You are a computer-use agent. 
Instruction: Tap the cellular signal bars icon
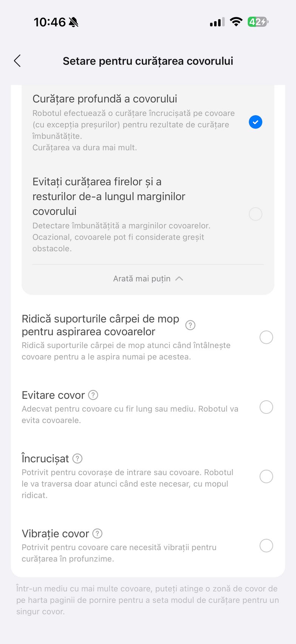(x=217, y=22)
